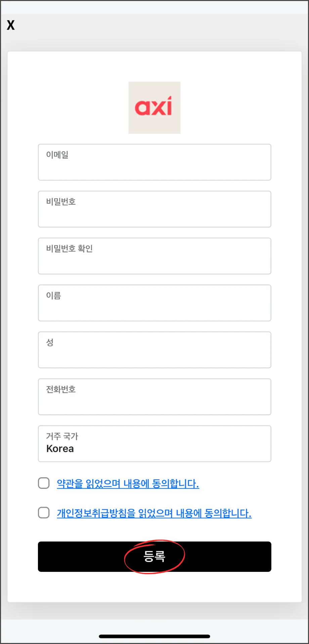
Task: Tap the axi logo image
Action: [154, 108]
